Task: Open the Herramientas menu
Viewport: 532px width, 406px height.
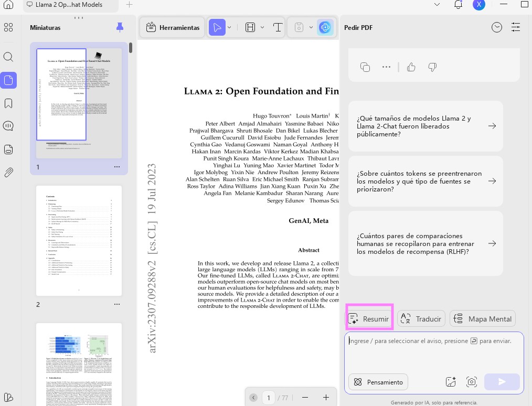Action: [173, 27]
